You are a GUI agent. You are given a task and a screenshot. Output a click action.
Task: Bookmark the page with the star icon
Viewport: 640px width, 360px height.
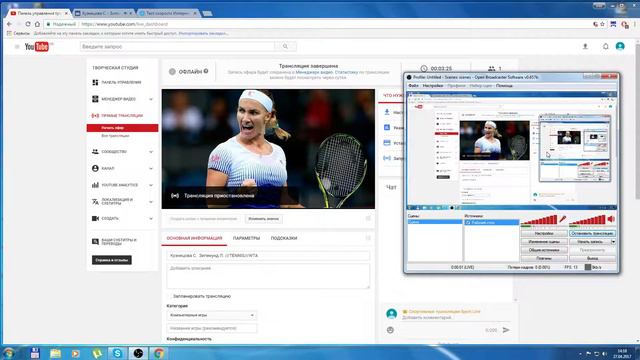tap(602, 24)
